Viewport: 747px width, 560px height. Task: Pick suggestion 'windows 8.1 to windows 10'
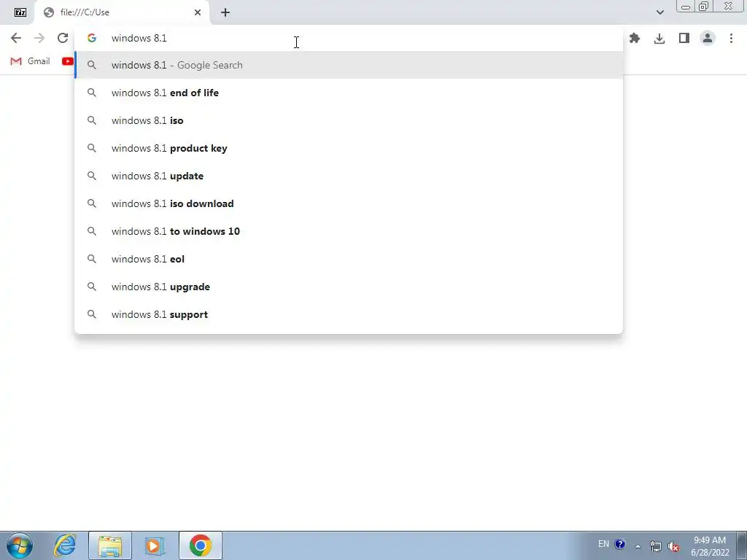349,231
